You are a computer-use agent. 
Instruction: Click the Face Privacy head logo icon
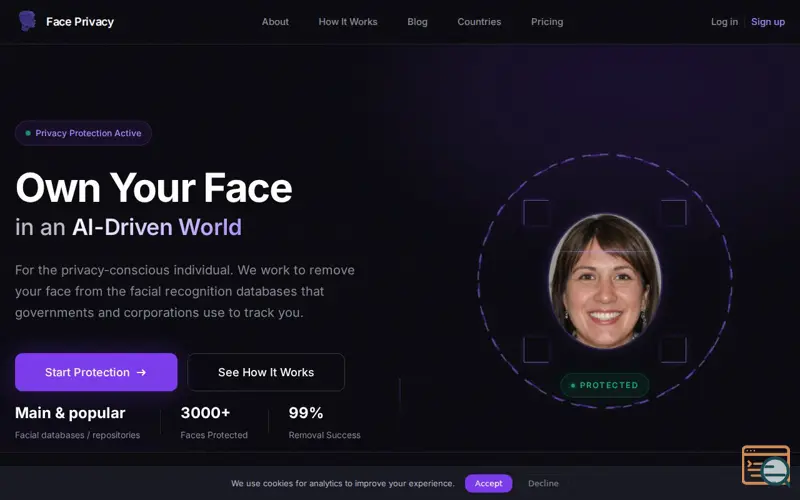(27, 21)
